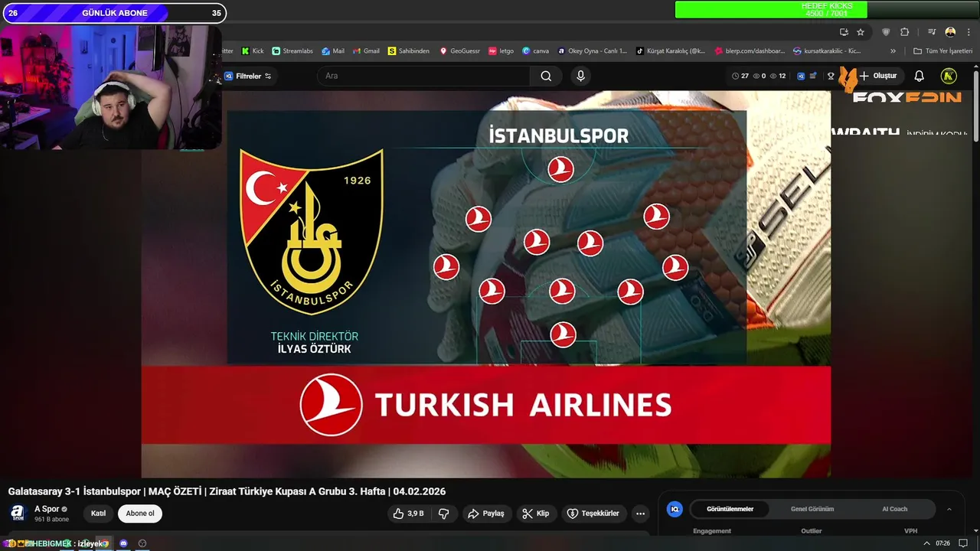Screen dimensions: 980x551
Task: Open the YouTube notifications bell
Action: tap(919, 76)
